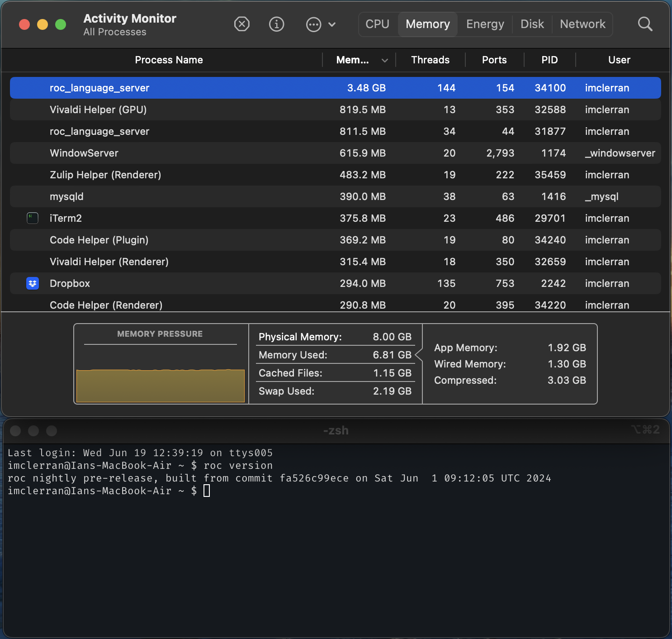The width and height of the screenshot is (672, 639).
Task: Click the Activity Monitor window title
Action: pyautogui.click(x=130, y=19)
